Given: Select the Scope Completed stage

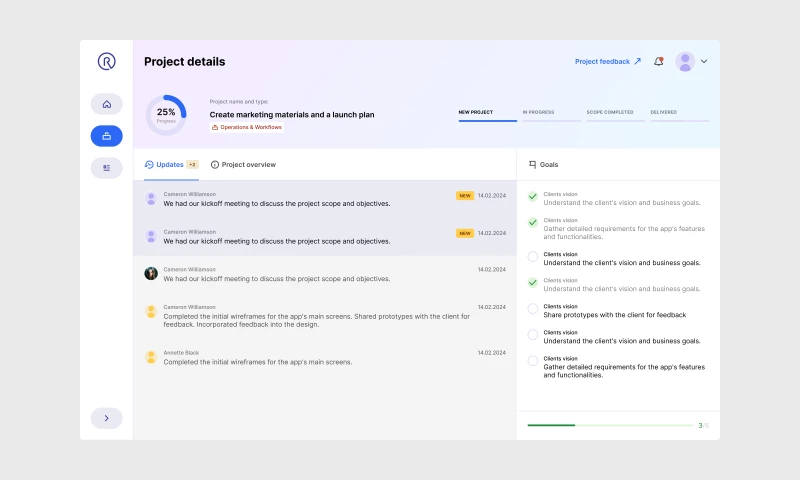Looking at the screenshot, I should 616,115.
